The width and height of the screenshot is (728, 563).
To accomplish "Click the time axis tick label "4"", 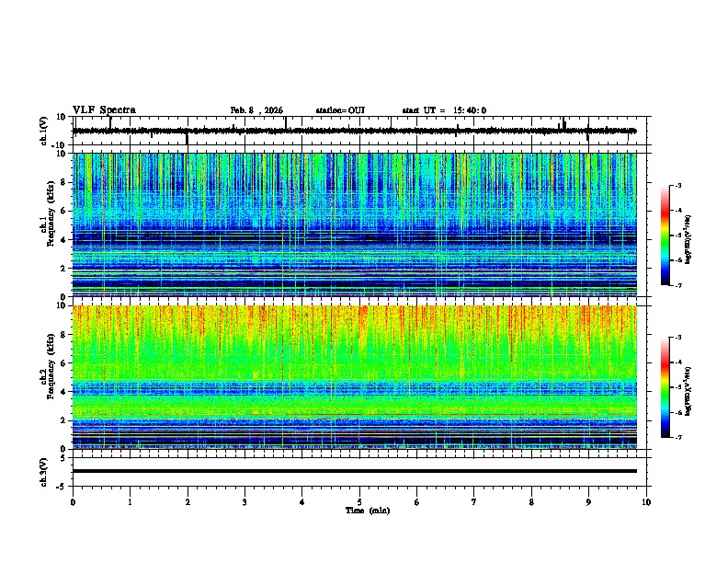I will click(302, 502).
